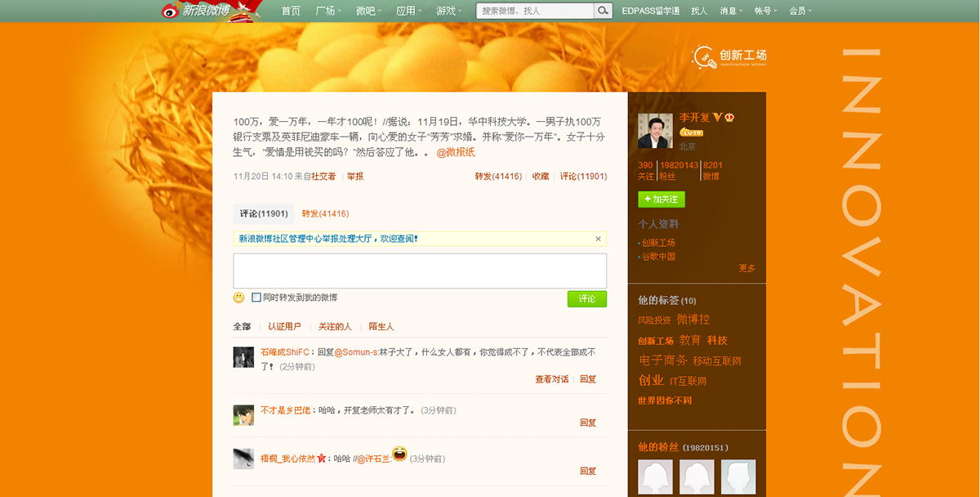Image resolution: width=980 pixels, height=497 pixels.
Task: Click 更多 in the 个人资料 section
Action: [x=747, y=268]
